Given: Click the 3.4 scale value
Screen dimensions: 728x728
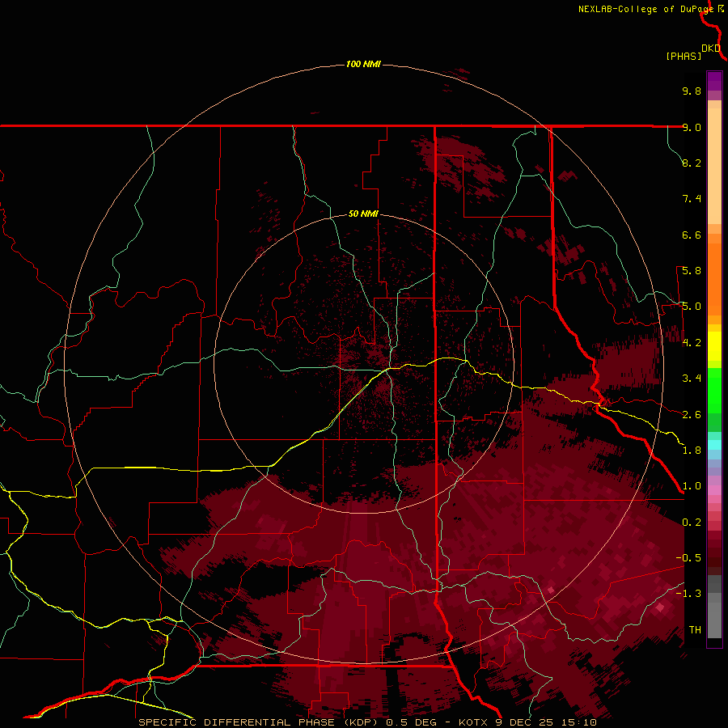Looking at the screenshot, I should point(692,379).
